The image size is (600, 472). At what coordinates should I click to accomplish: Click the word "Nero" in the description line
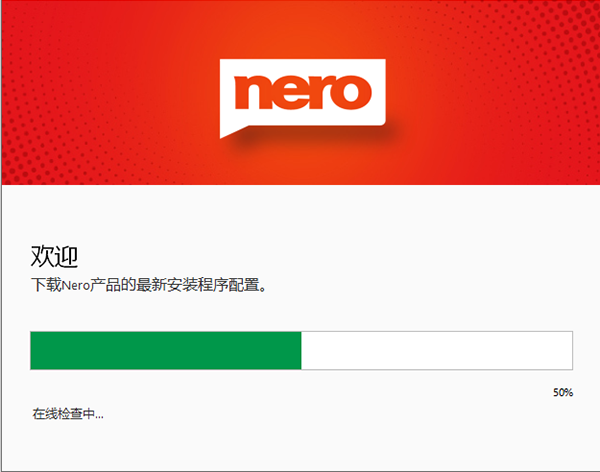[77, 286]
